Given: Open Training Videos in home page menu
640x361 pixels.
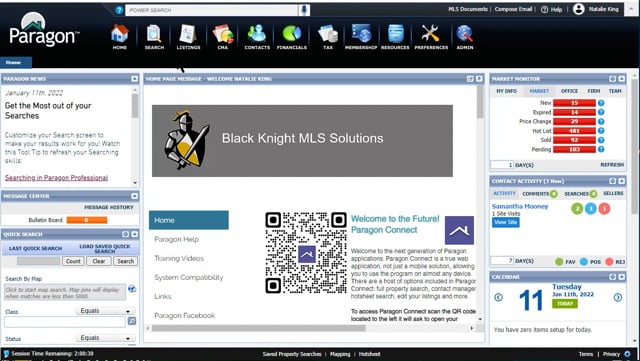Looking at the screenshot, I should pyautogui.click(x=179, y=258).
